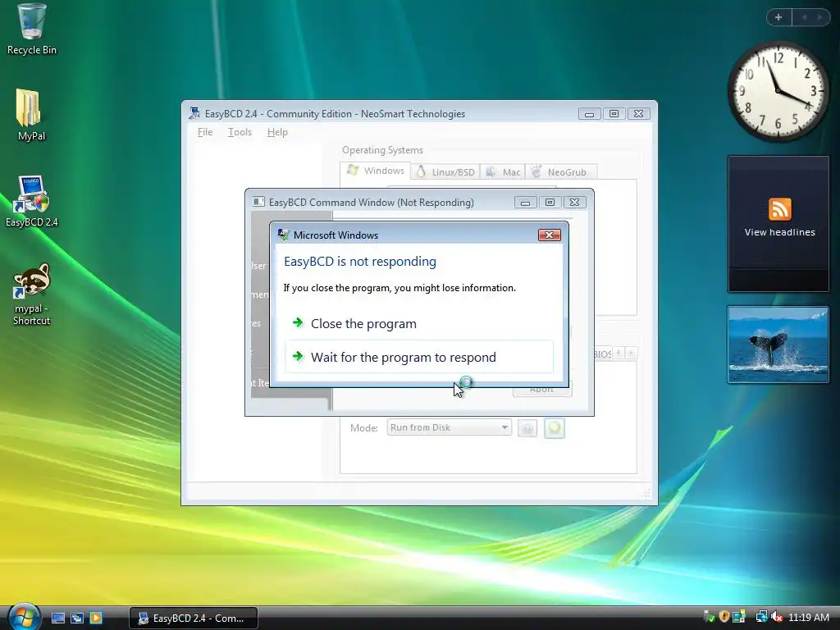The height and width of the screenshot is (630, 840).
Task: Click the yellow-green round button beside Mode
Action: pyautogui.click(x=555, y=428)
